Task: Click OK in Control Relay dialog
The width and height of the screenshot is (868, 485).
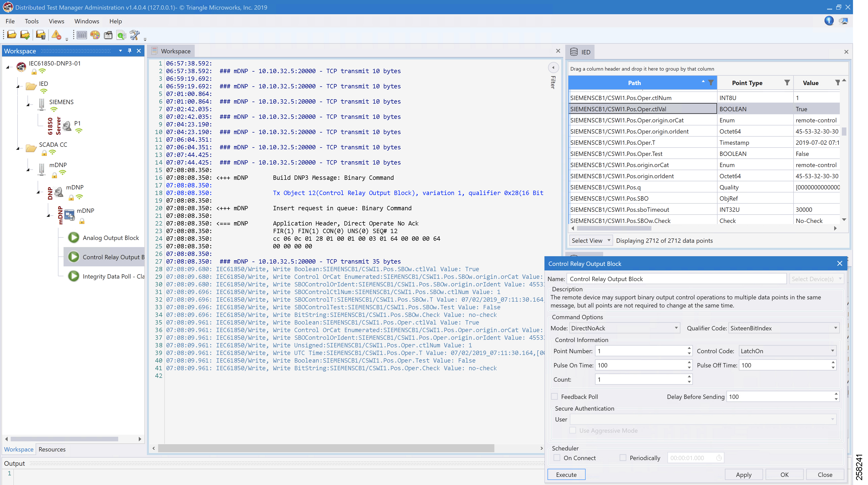Action: pyautogui.click(x=784, y=475)
